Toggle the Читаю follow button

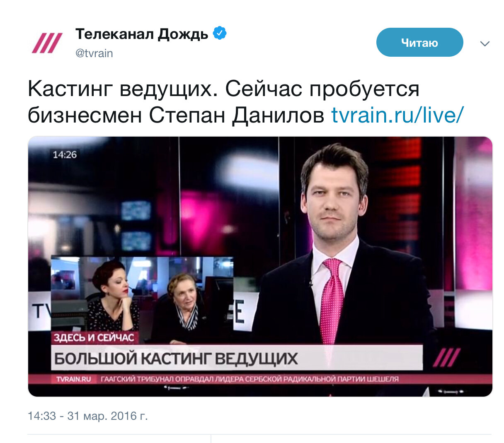click(x=419, y=42)
